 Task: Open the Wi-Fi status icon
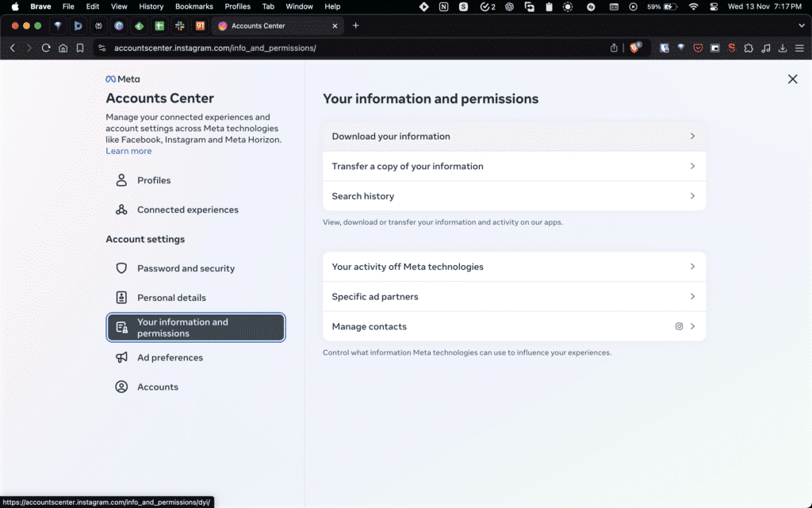(x=693, y=6)
